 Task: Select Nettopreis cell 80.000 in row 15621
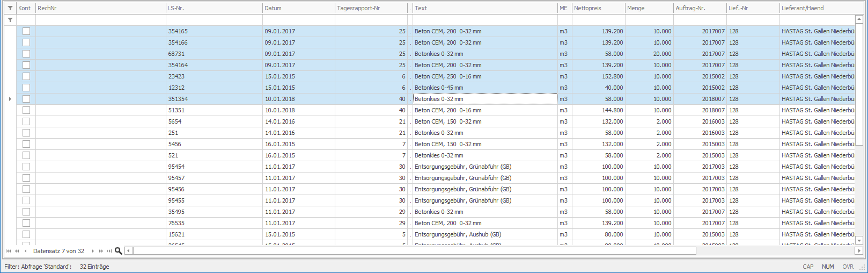[599, 234]
